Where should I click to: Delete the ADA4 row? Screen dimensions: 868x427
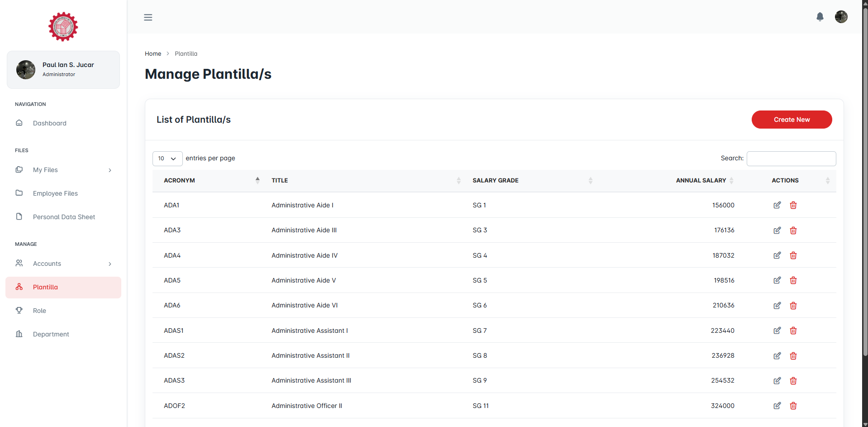tap(793, 255)
